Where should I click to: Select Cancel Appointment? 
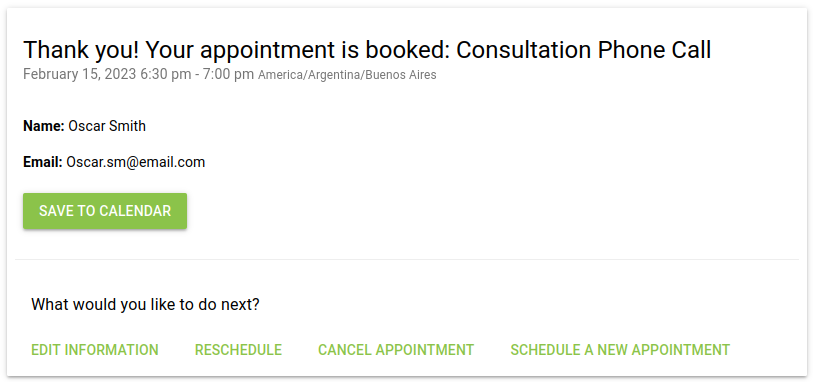396,350
